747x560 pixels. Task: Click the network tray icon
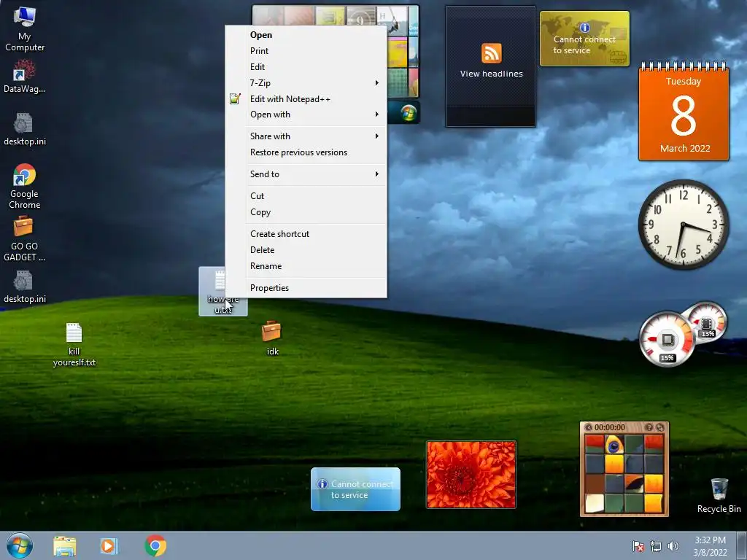(x=656, y=547)
